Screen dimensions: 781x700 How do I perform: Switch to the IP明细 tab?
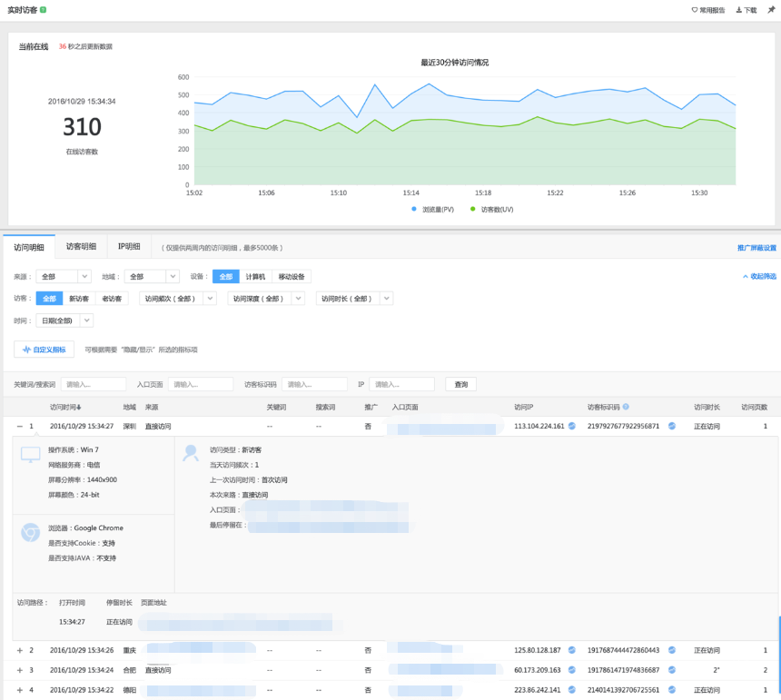point(129,247)
